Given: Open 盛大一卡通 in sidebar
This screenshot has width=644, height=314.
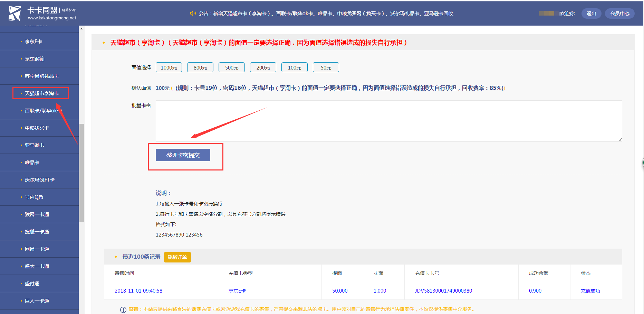Looking at the screenshot, I should click(x=39, y=266).
